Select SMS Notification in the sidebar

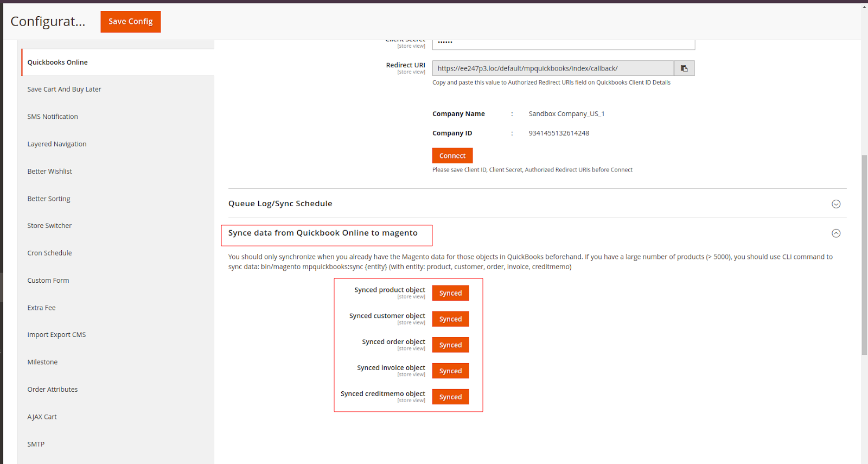click(53, 117)
